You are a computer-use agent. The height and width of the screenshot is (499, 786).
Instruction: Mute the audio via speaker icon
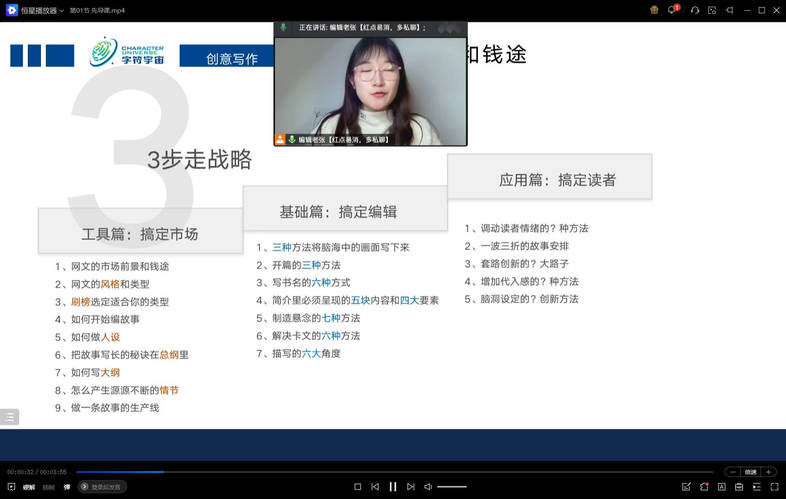428,487
